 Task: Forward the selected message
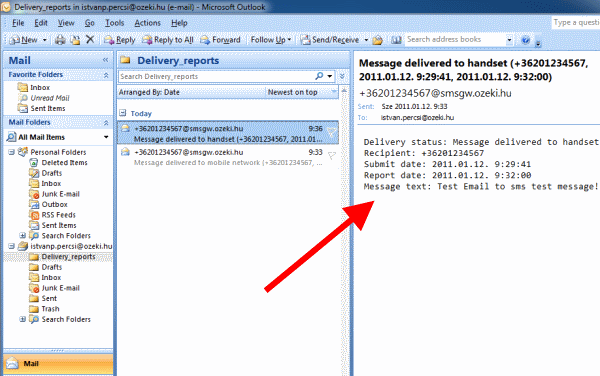(x=220, y=40)
